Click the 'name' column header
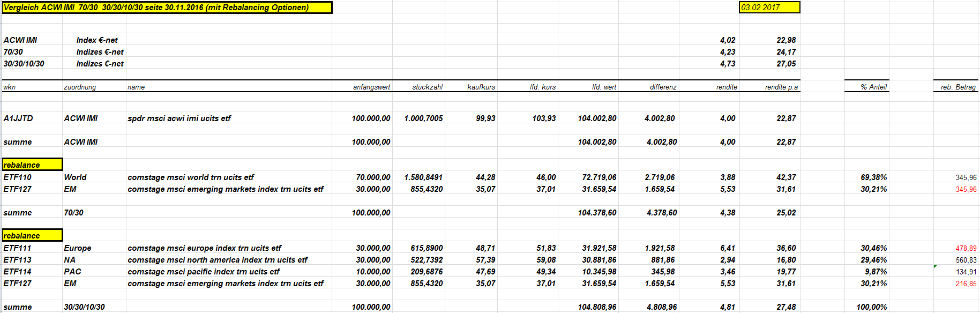 point(136,87)
